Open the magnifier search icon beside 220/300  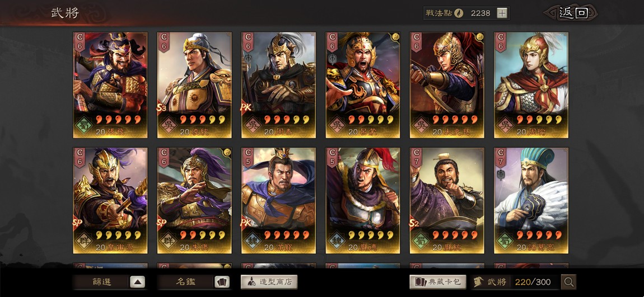(x=569, y=282)
